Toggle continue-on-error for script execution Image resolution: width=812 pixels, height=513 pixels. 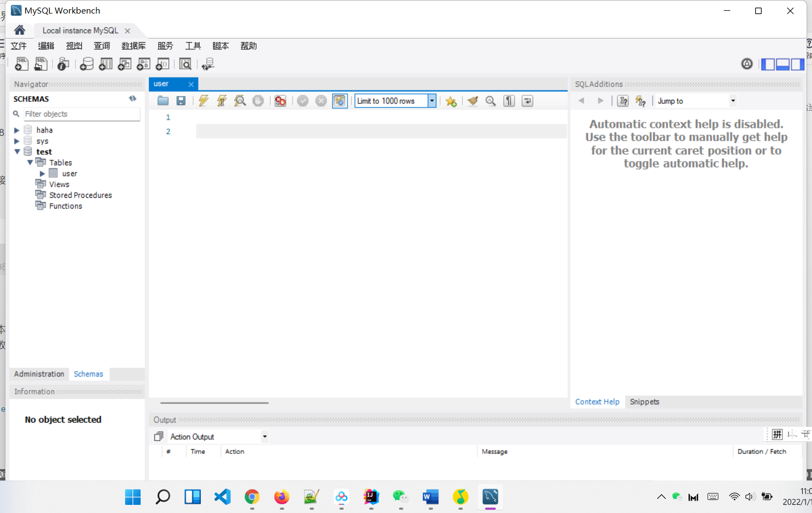(x=280, y=101)
